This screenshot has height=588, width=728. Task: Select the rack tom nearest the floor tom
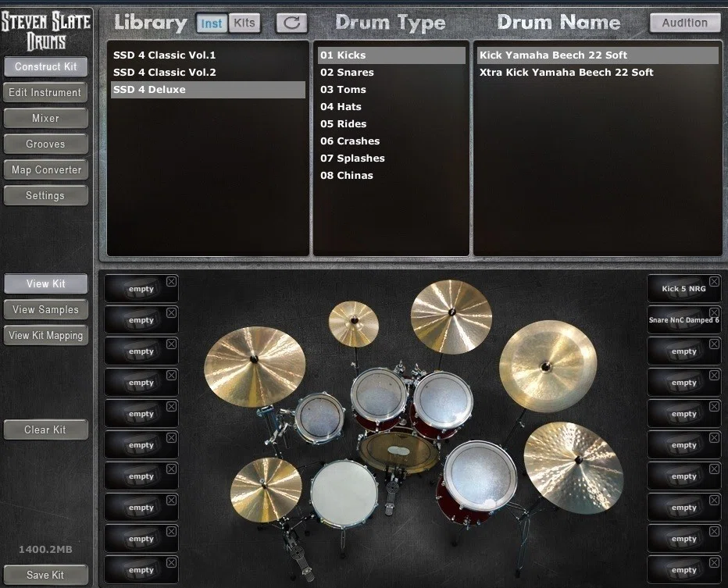[x=443, y=401]
